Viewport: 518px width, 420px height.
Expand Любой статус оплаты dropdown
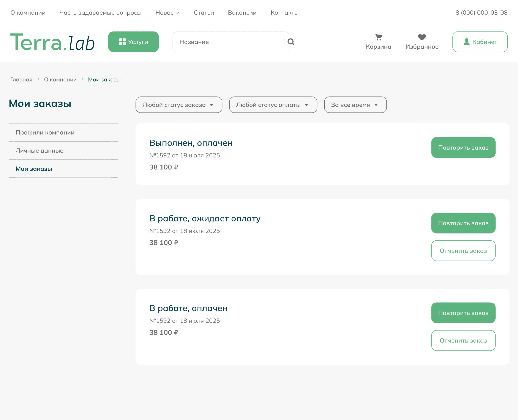(273, 105)
